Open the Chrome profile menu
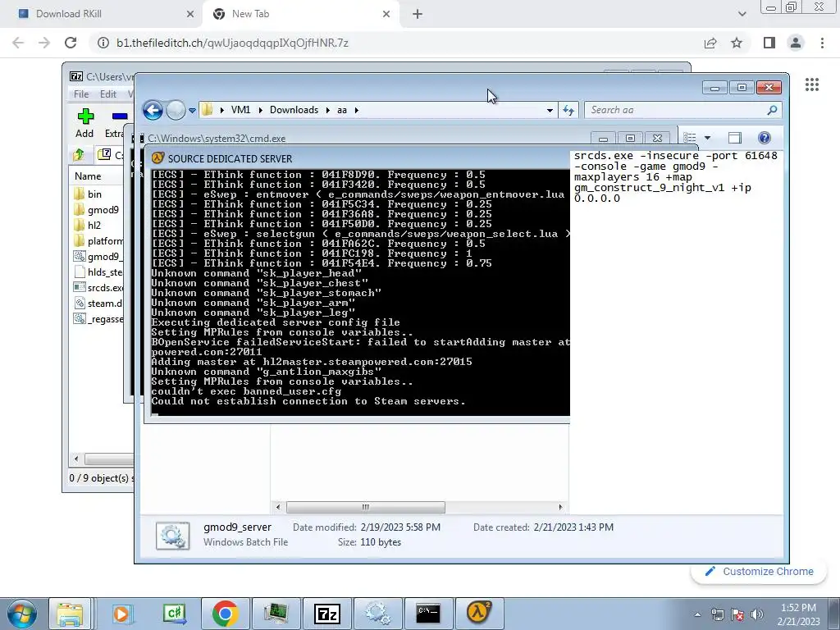Screen dimensions: 840x630 point(796,43)
